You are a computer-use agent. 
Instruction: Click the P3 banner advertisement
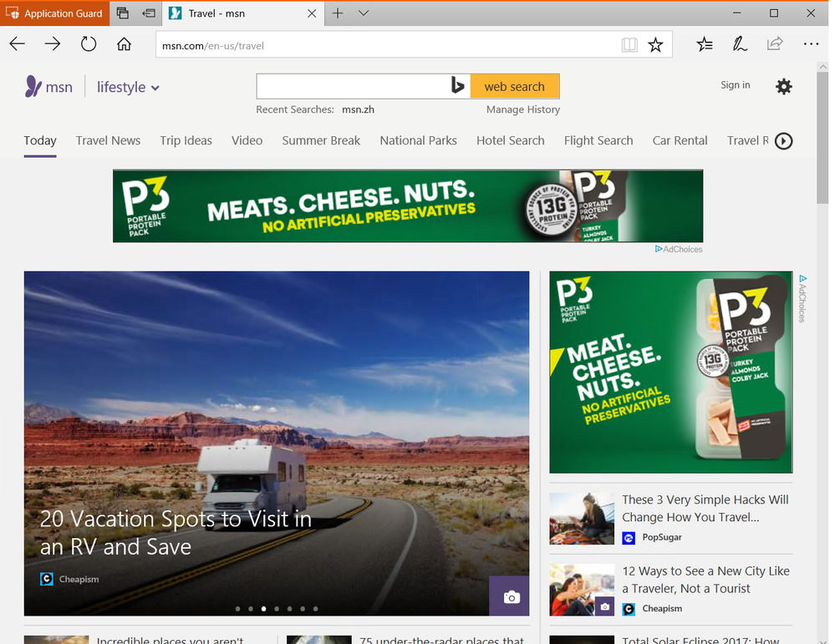[408, 206]
